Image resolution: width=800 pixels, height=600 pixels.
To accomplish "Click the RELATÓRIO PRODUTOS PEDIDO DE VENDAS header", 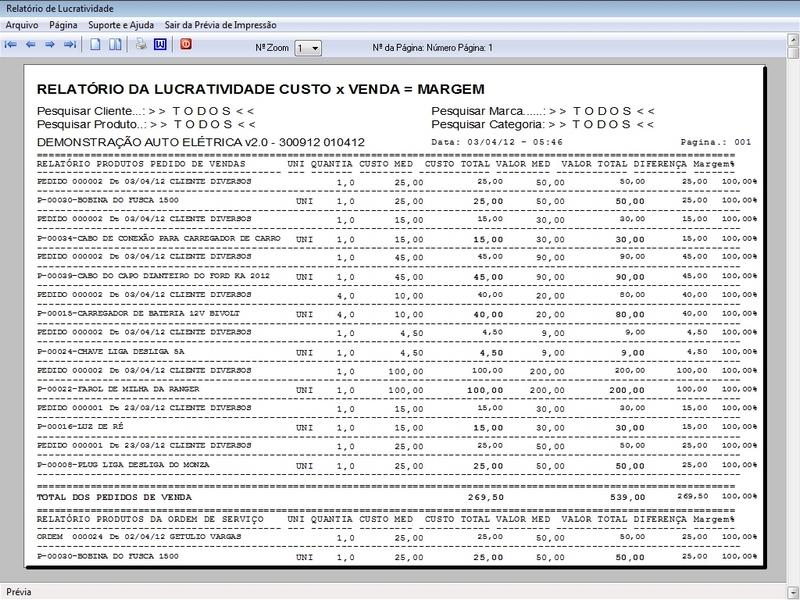I will [141, 164].
